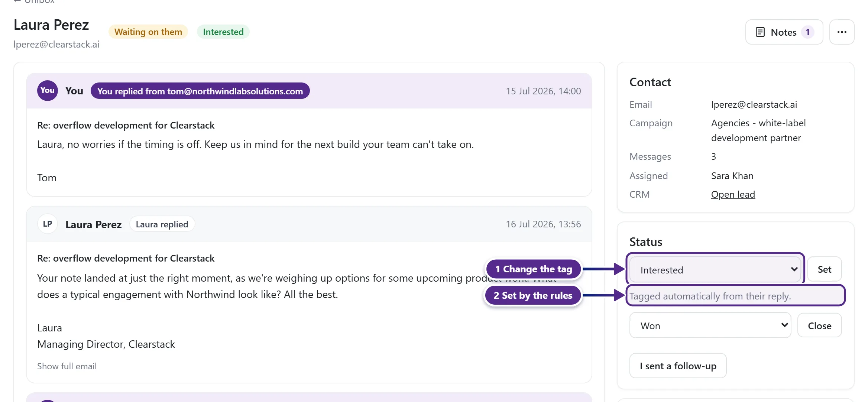Click 'I sent a follow-up' button
The image size is (868, 402).
pos(678,366)
